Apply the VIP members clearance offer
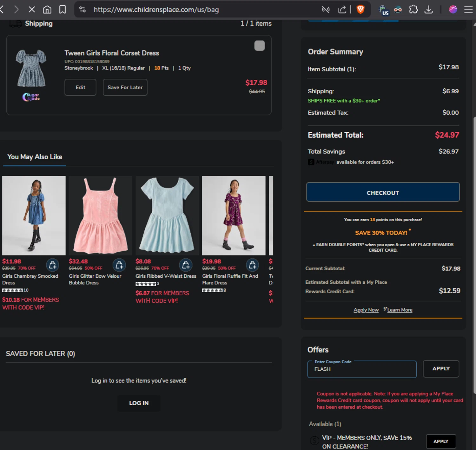Image resolution: width=476 pixels, height=450 pixels. 441,441
